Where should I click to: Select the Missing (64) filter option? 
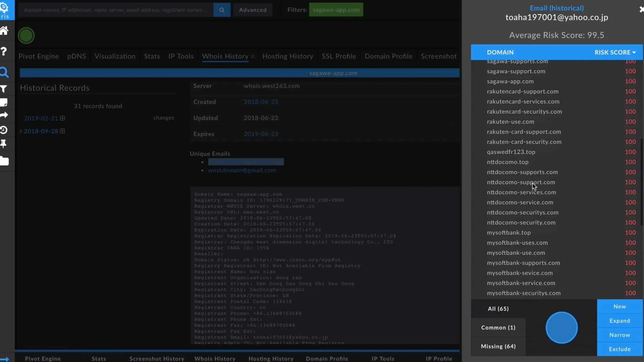[498, 346]
